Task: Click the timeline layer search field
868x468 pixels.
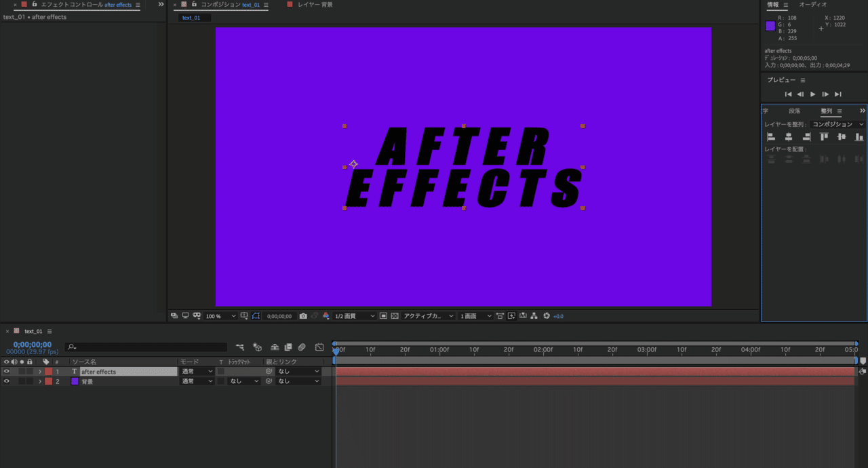Action: pyautogui.click(x=146, y=347)
